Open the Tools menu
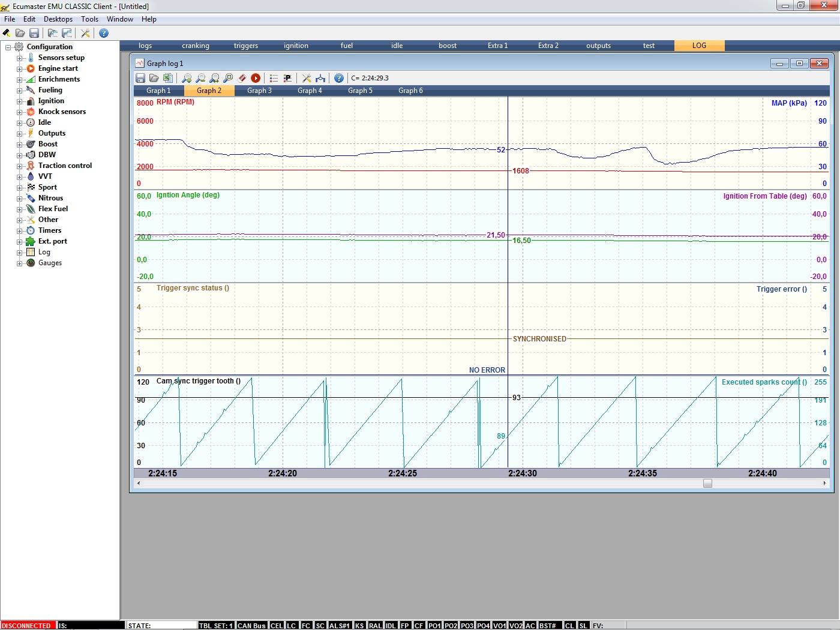Screen dimensions: 840x630 pyautogui.click(x=89, y=19)
